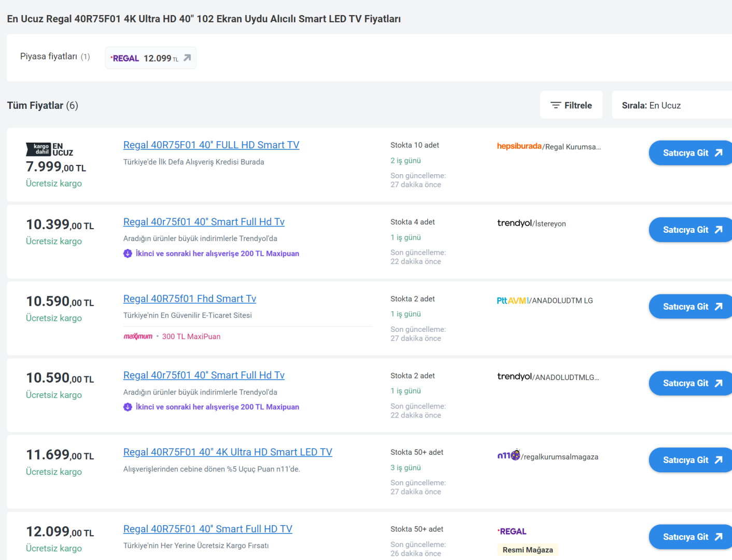Viewport: 732px width, 560px height.
Task: Click "300 TL MaxiPuan" text
Action: click(191, 337)
